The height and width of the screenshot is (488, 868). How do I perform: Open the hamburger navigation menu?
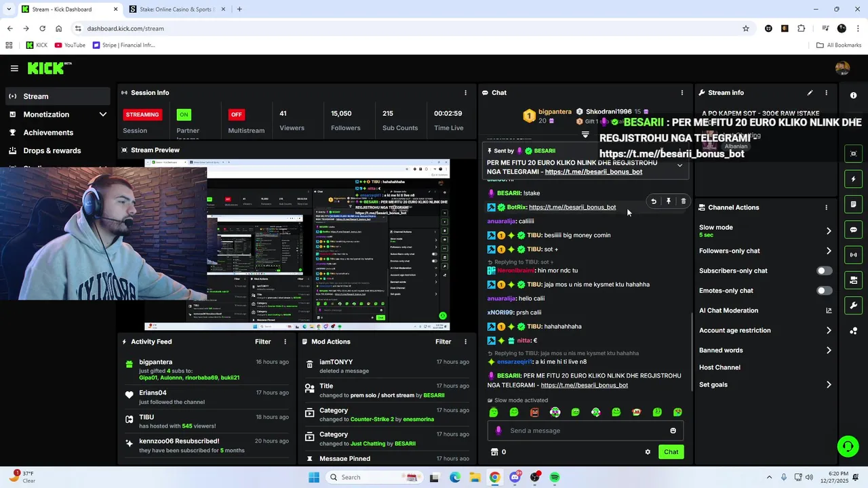pyautogui.click(x=14, y=68)
